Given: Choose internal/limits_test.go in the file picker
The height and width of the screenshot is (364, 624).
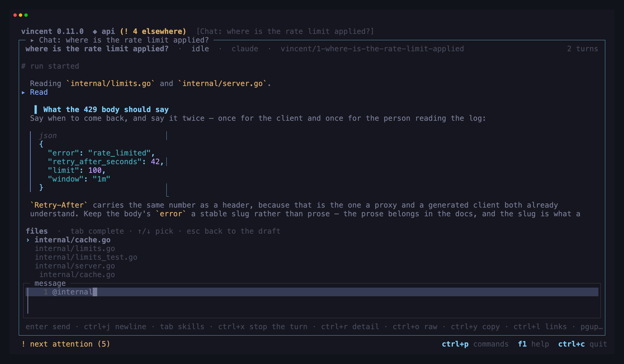Looking at the screenshot, I should (x=86, y=257).
